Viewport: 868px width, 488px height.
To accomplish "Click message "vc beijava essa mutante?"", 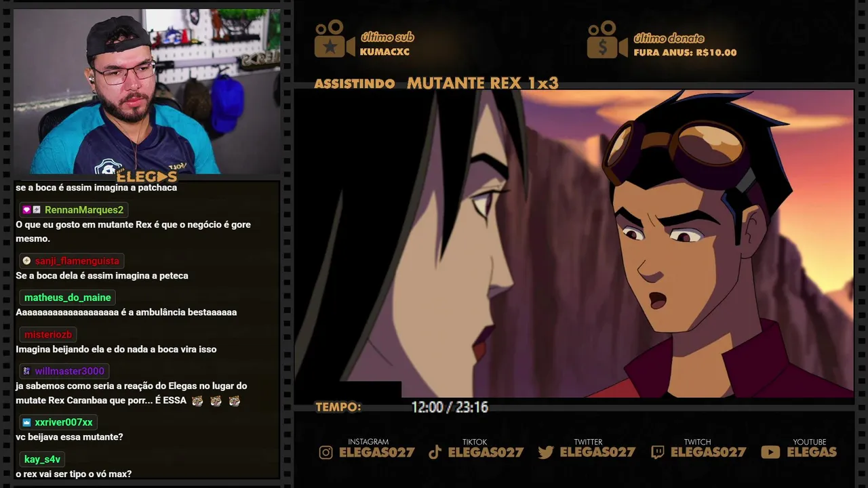I will [69, 437].
